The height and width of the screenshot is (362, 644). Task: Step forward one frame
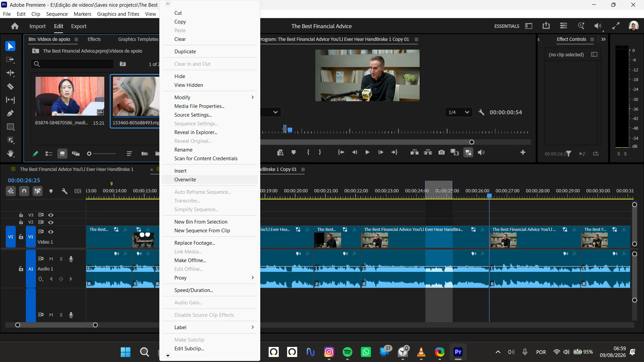[381, 153]
